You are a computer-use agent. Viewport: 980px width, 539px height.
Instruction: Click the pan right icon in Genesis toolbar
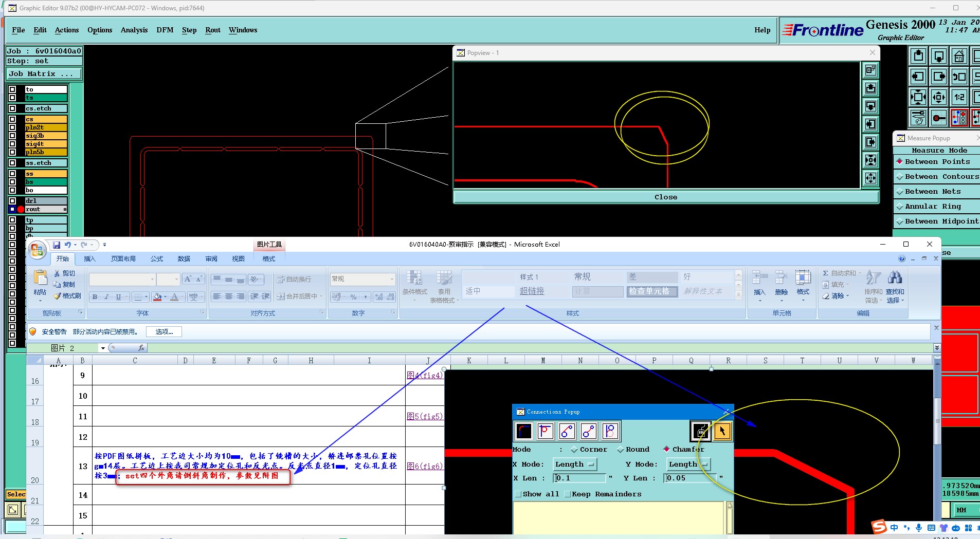[x=939, y=77]
